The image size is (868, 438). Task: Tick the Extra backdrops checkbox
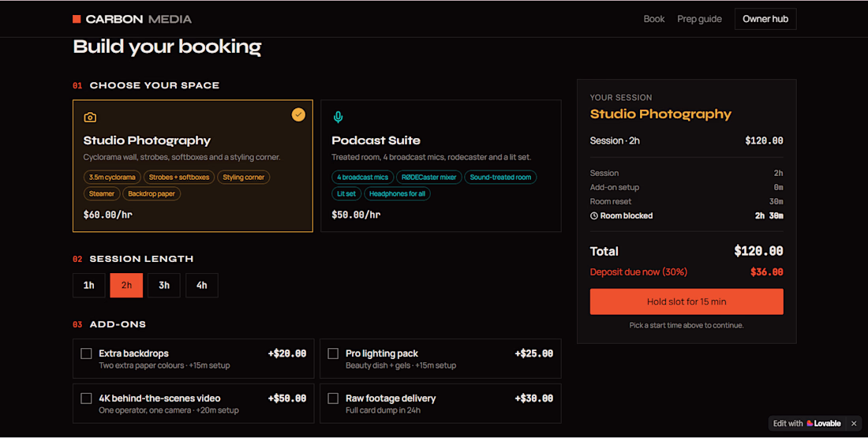[x=86, y=354]
